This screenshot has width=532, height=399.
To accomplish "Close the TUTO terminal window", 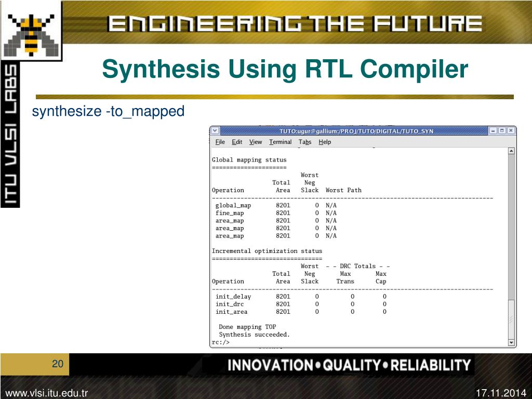I will point(511,130).
